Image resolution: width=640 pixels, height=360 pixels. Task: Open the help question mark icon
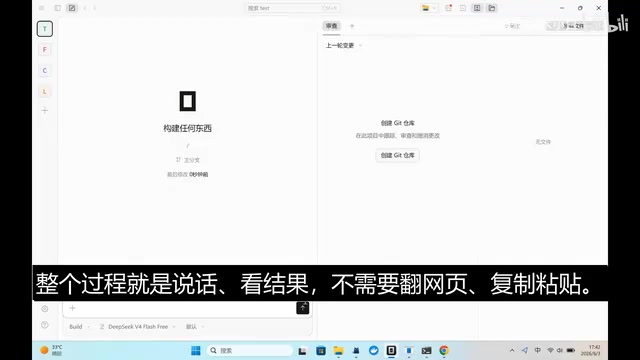pyautogui.click(x=45, y=325)
